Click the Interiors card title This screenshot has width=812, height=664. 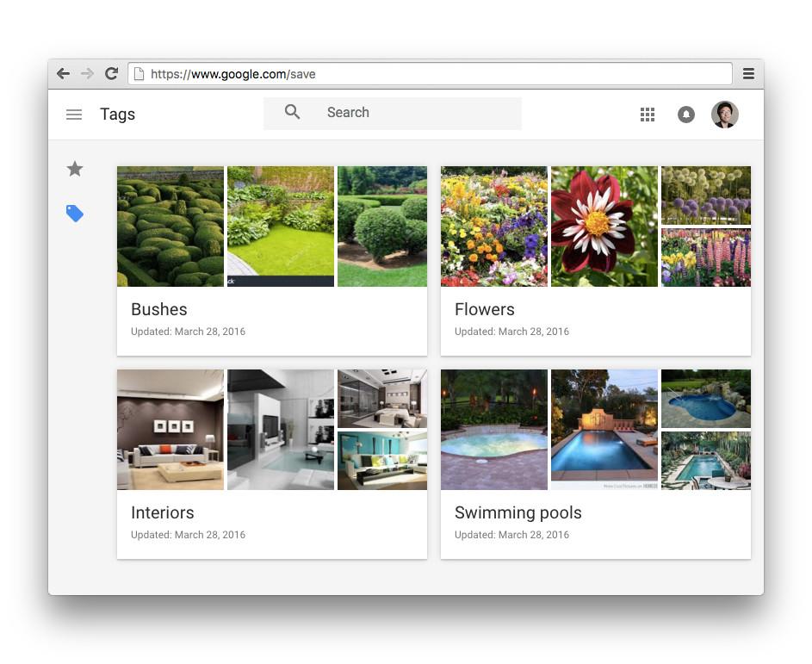click(x=162, y=512)
